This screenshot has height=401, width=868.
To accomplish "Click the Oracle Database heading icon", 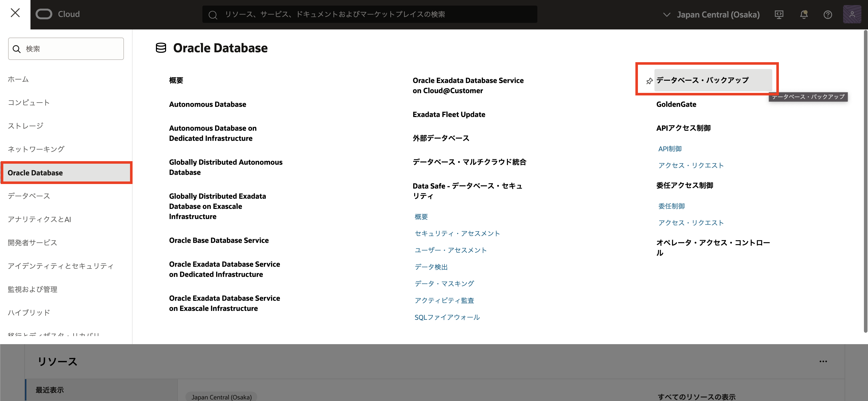I will (x=161, y=48).
